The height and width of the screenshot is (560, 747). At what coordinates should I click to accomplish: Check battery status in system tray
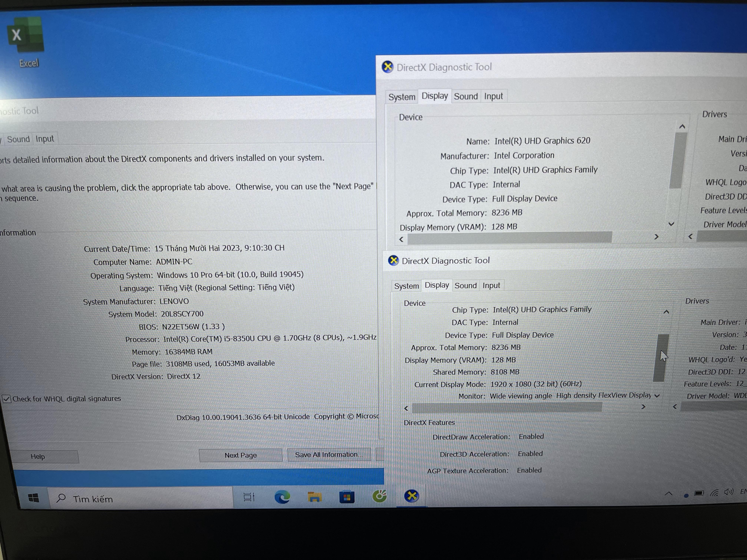point(699,493)
